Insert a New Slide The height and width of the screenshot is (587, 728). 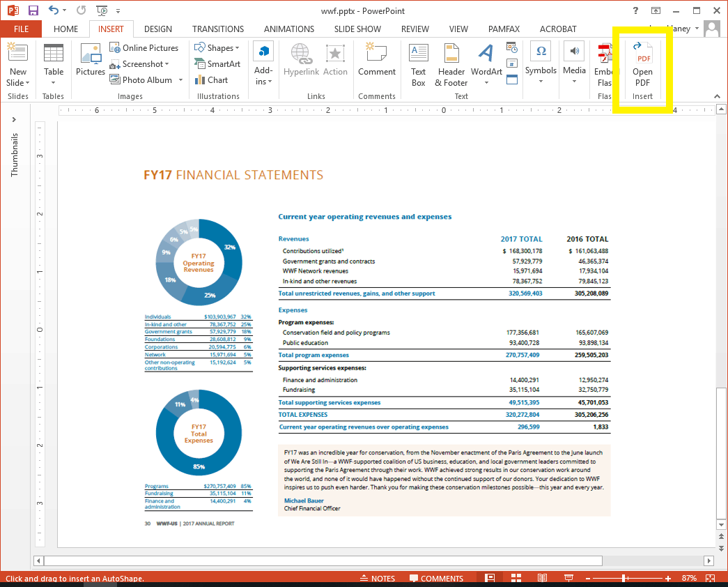[x=17, y=65]
